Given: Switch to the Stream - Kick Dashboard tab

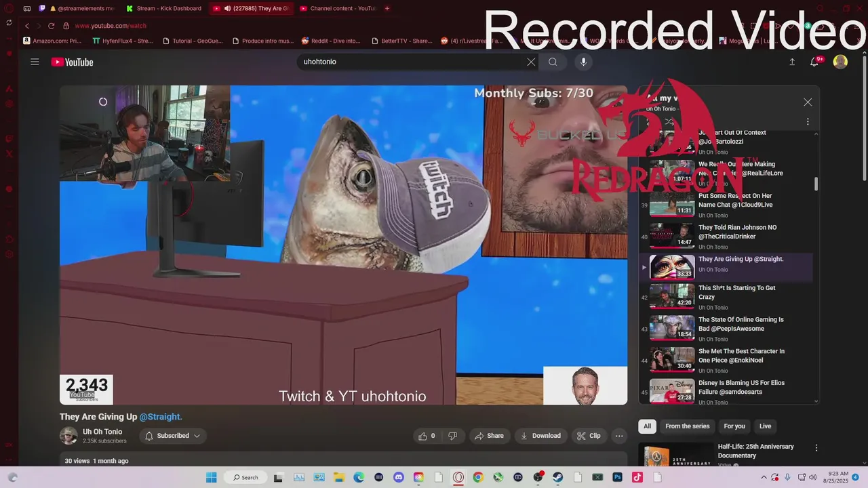Looking at the screenshot, I should pos(163,8).
